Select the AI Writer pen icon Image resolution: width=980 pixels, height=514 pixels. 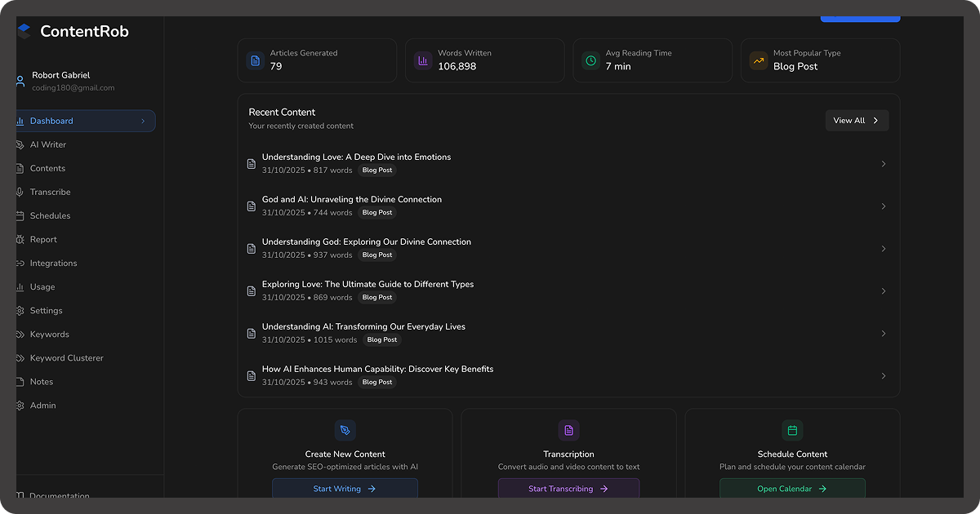coord(20,144)
